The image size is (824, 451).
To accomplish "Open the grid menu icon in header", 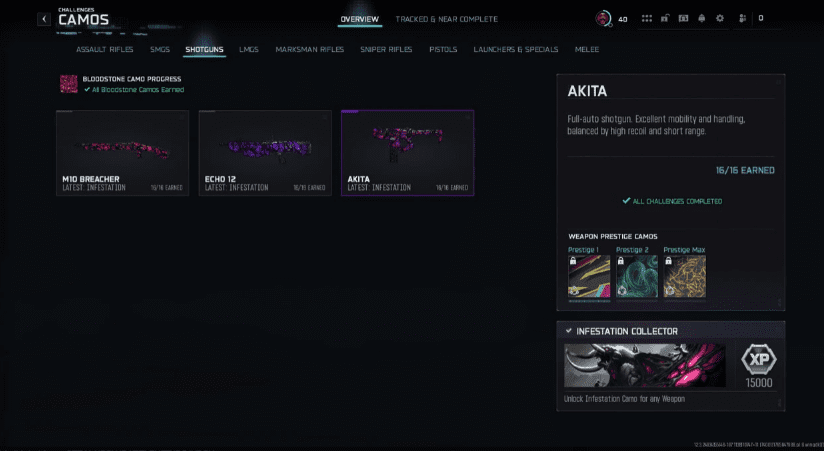I will point(647,18).
